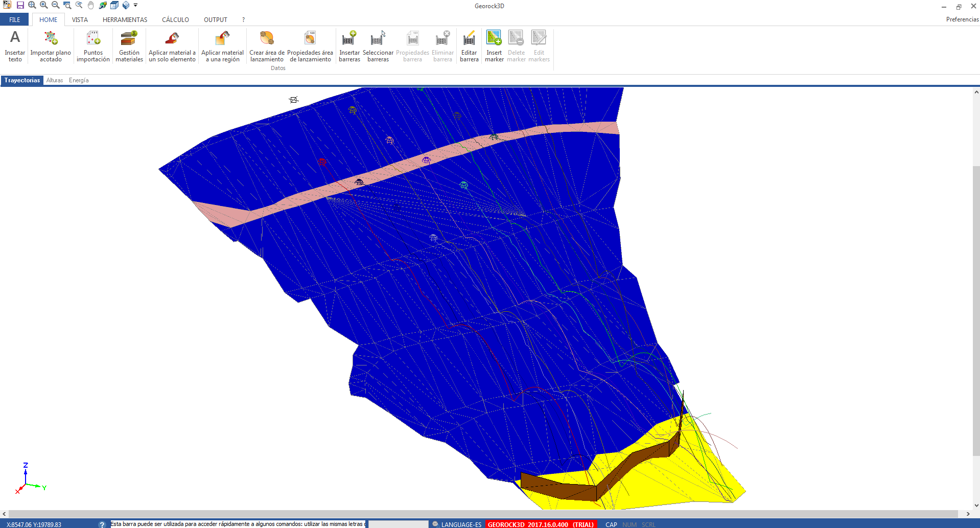The image size is (980, 528).
Task: Select the Trayectorias view tab
Action: click(22, 80)
